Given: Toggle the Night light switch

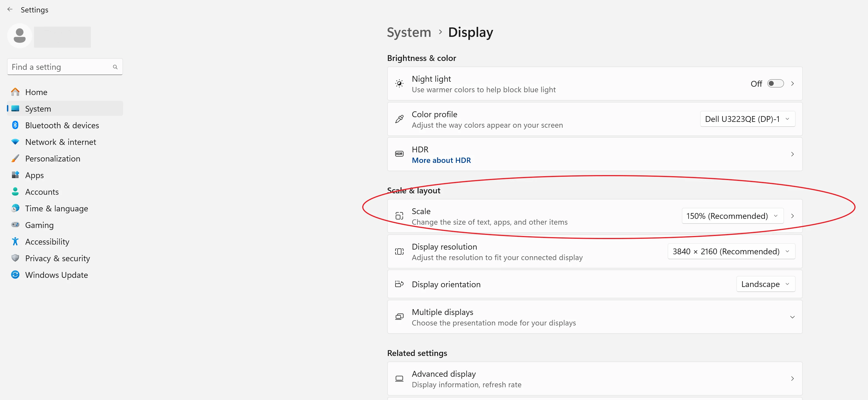Looking at the screenshot, I should [775, 83].
